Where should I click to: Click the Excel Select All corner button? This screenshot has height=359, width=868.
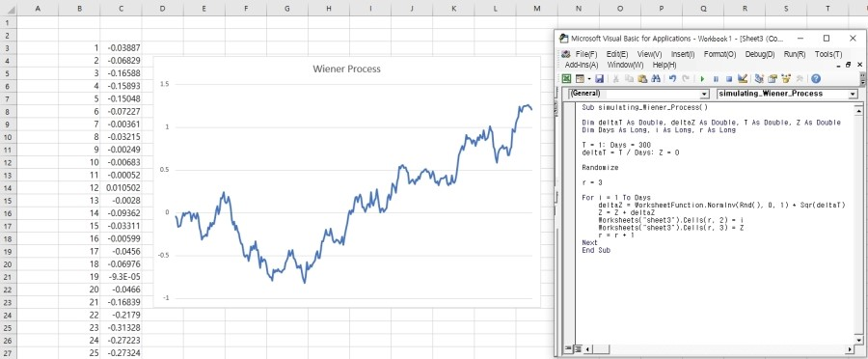(9, 9)
